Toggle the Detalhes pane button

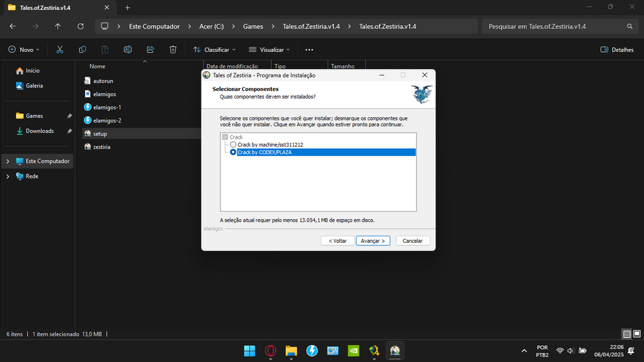(617, 50)
